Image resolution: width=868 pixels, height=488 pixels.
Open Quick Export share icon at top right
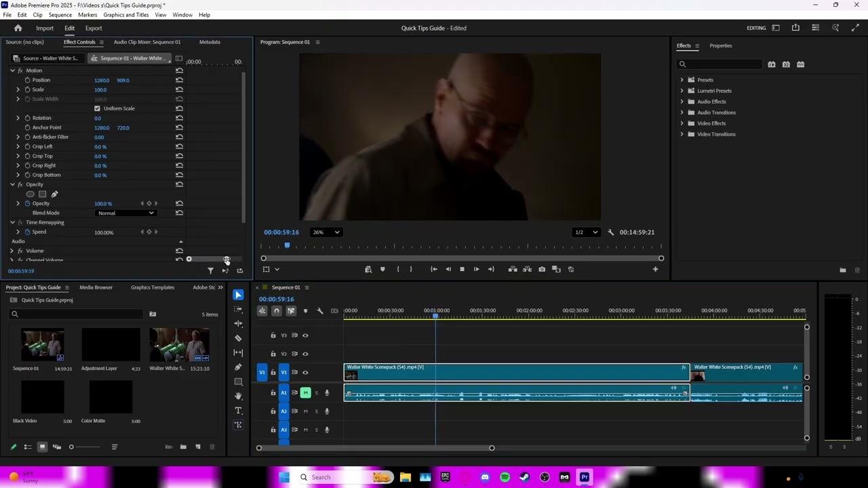tap(795, 28)
